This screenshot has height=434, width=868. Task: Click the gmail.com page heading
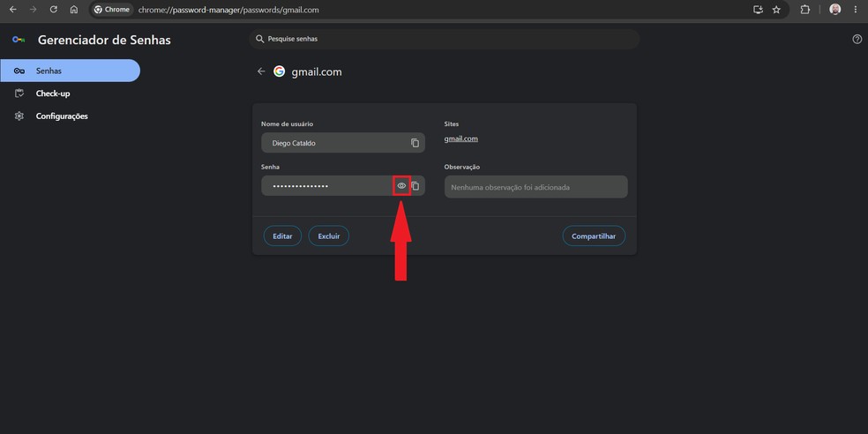click(x=317, y=72)
